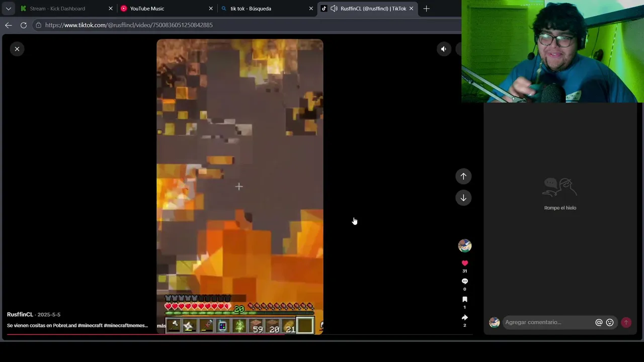644x362 pixels.
Task: Like the video with the heart icon
Action: (465, 263)
